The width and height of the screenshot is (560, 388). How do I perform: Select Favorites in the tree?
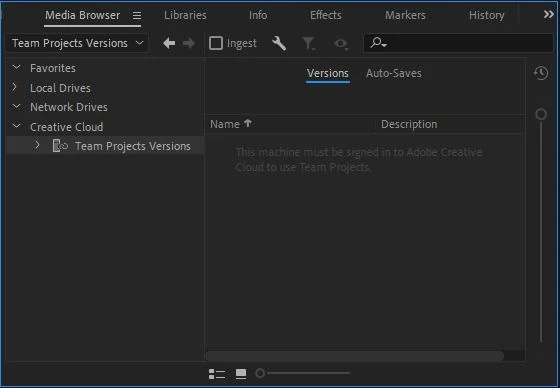(x=53, y=68)
